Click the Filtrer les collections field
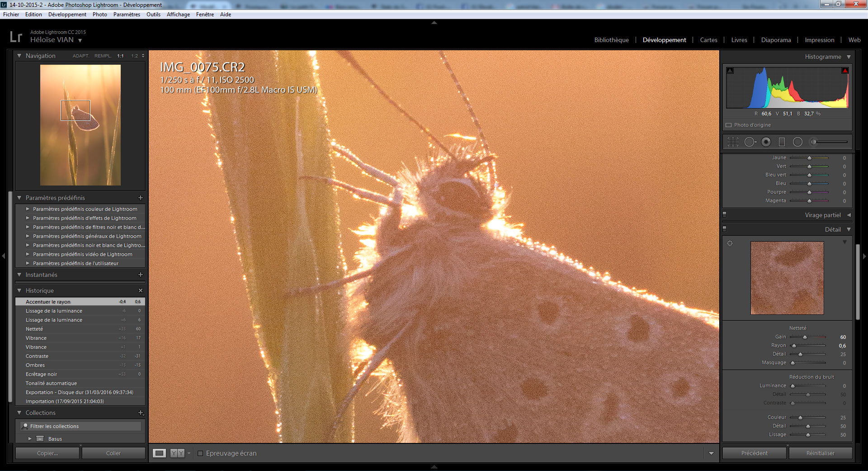Screen dimensions: 868x471 [x=81, y=426]
